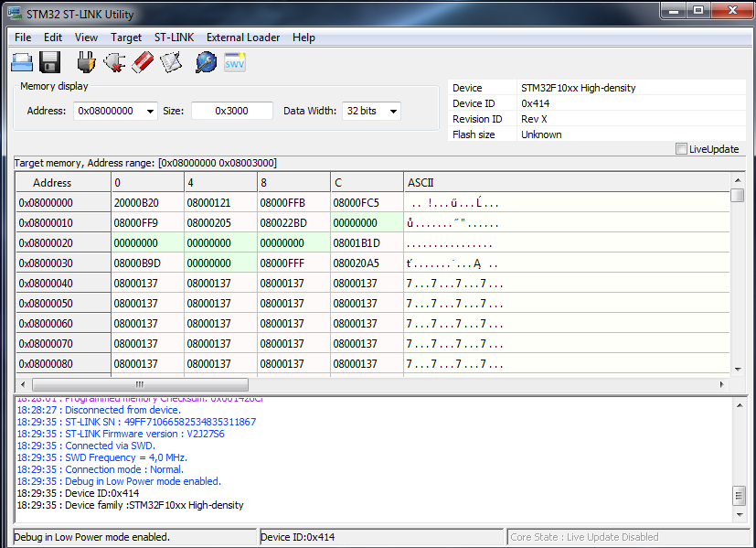Viewport: 756px width, 548px height.
Task: Open the File menu
Action: pos(23,38)
